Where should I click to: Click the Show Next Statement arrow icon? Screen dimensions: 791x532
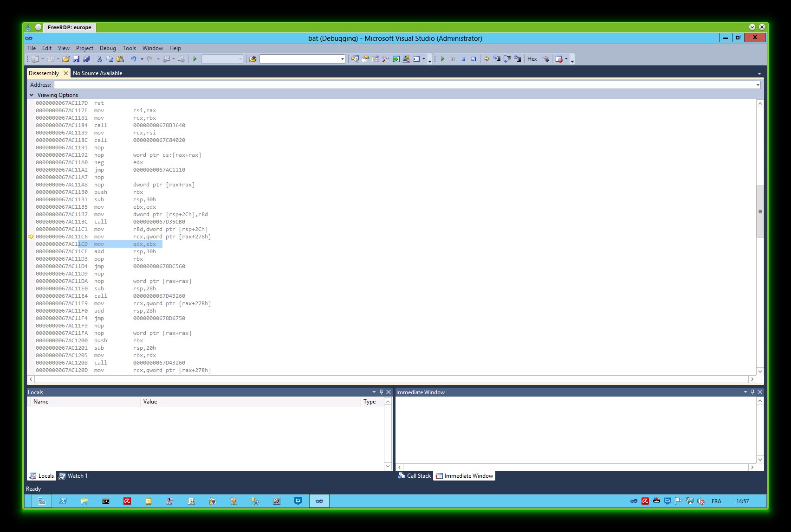(x=486, y=59)
